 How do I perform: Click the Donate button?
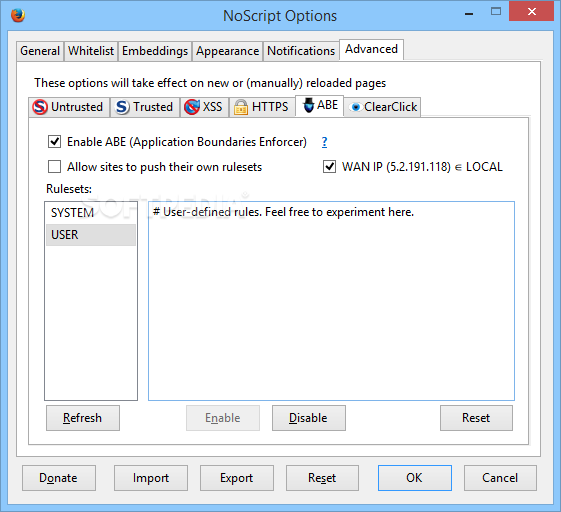(x=59, y=478)
